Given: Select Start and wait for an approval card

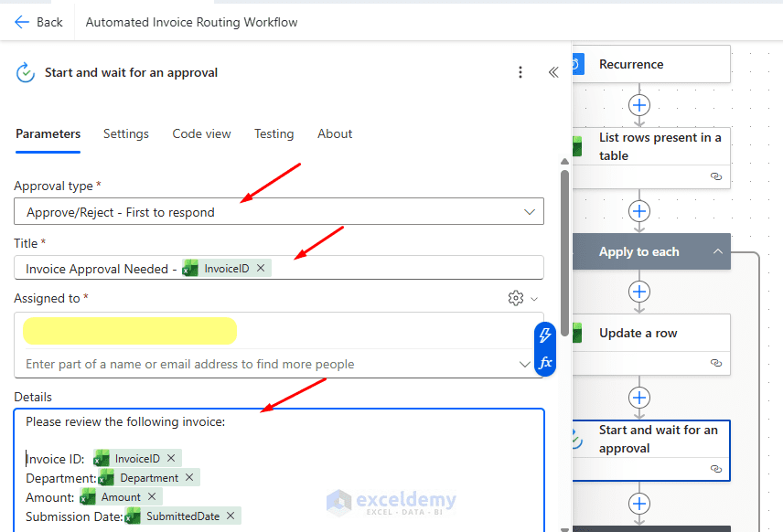Looking at the screenshot, I should [x=651, y=451].
